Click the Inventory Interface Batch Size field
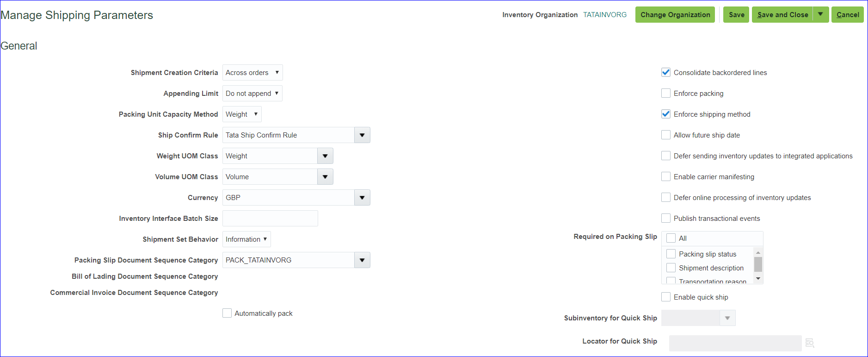 (270, 219)
